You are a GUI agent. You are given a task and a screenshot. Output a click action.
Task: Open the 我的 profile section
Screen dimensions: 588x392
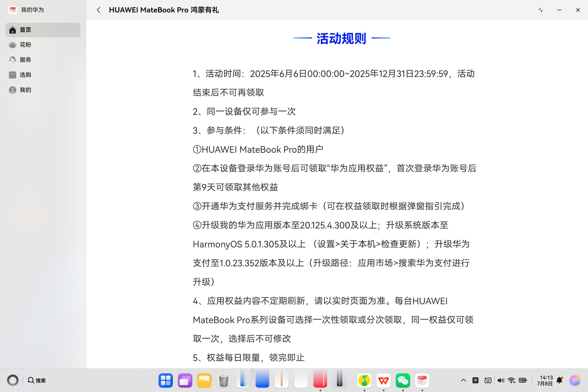(43, 90)
